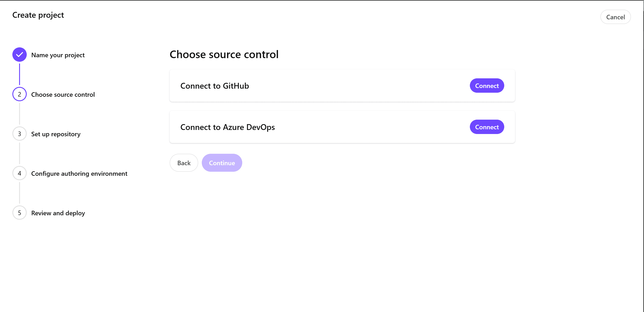Screen dimensions: 644x312
Task: Click progress line between steps one and two
Action: (x=20, y=74)
